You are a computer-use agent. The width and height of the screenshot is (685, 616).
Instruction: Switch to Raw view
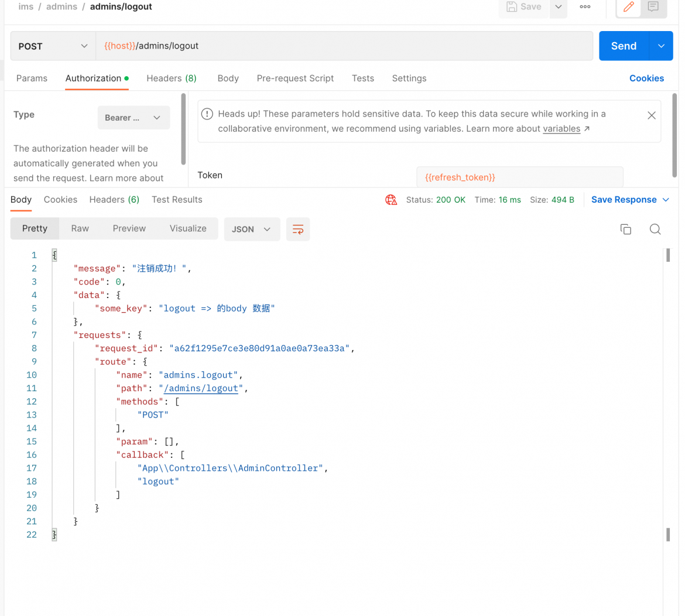80,228
